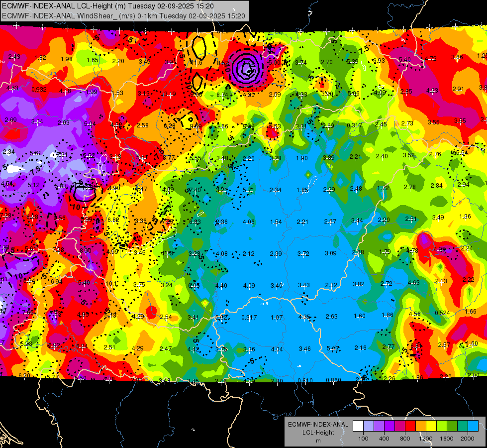Click the legend label '2000'
This screenshot has width=487, height=448.
pos(468,439)
